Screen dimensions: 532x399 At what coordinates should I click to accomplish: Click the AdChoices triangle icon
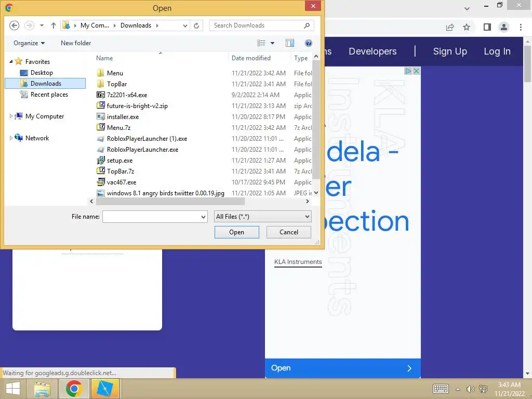point(408,71)
